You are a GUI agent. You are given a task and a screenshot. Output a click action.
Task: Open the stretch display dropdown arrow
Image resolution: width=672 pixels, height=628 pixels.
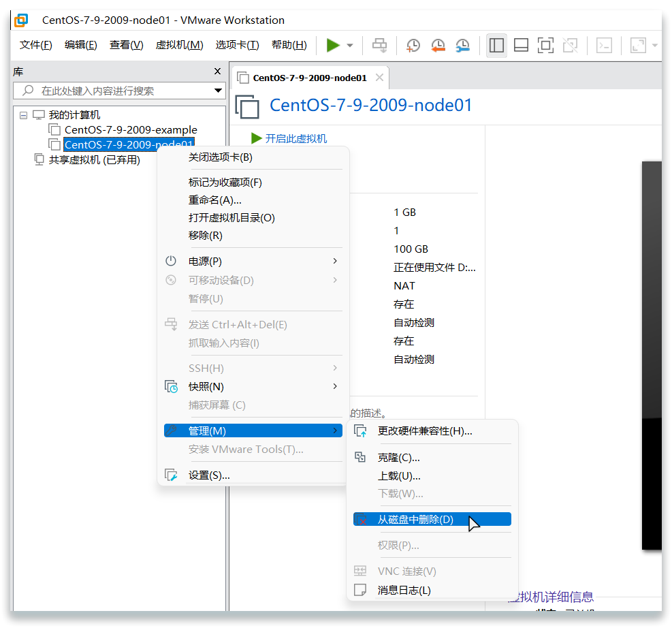point(654,45)
